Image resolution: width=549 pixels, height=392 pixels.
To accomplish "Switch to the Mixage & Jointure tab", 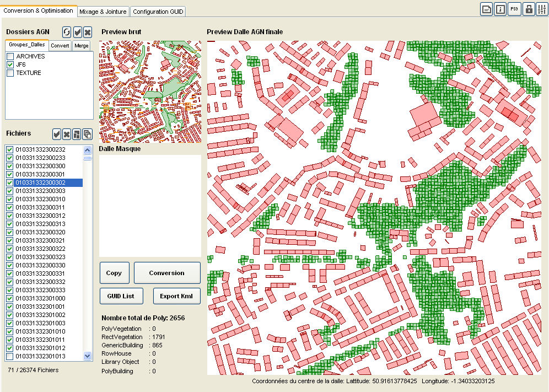I will click(103, 12).
